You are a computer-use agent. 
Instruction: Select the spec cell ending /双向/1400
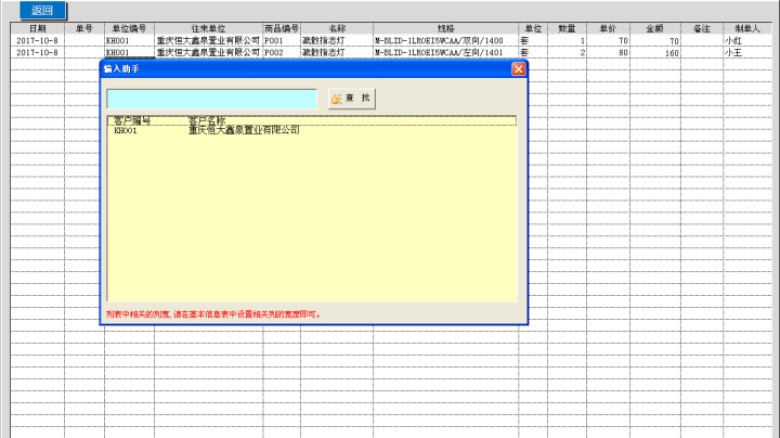click(x=446, y=41)
